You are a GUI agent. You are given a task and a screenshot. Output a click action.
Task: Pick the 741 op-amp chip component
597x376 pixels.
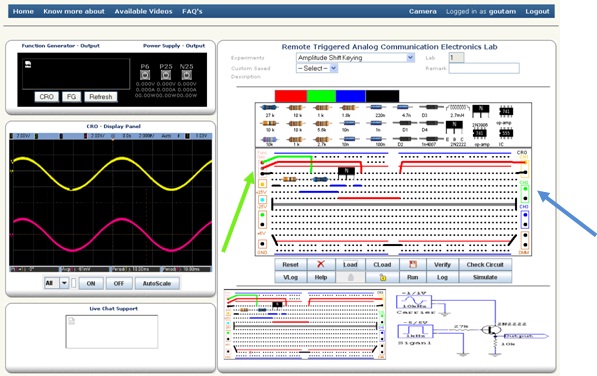(x=506, y=112)
